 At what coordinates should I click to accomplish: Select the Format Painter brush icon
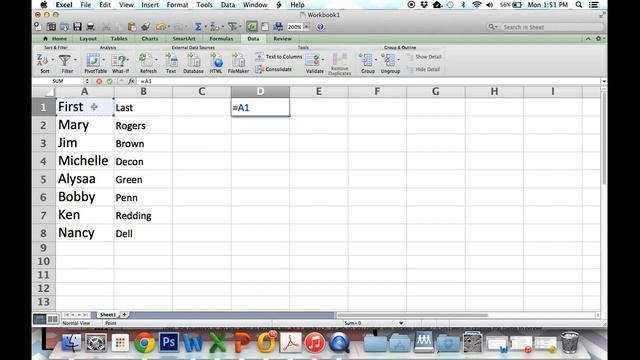pyautogui.click(x=145, y=27)
